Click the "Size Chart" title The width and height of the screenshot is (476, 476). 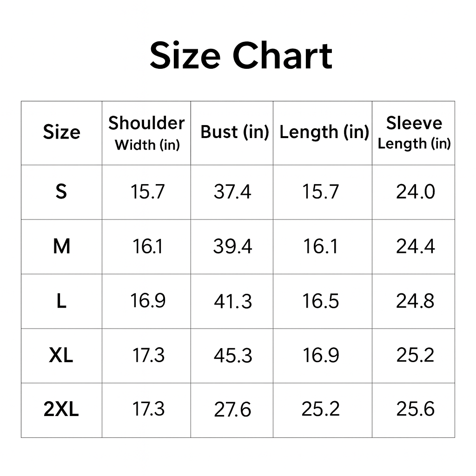241,56
